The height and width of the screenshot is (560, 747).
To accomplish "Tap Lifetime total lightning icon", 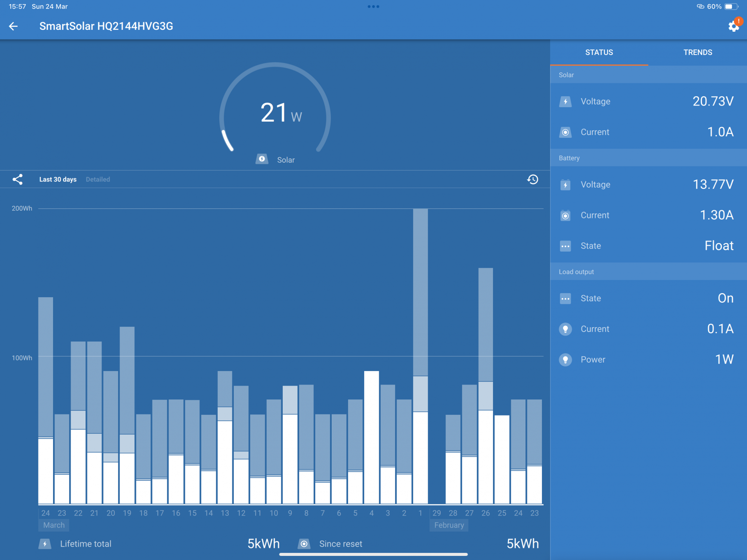I will [x=45, y=544].
